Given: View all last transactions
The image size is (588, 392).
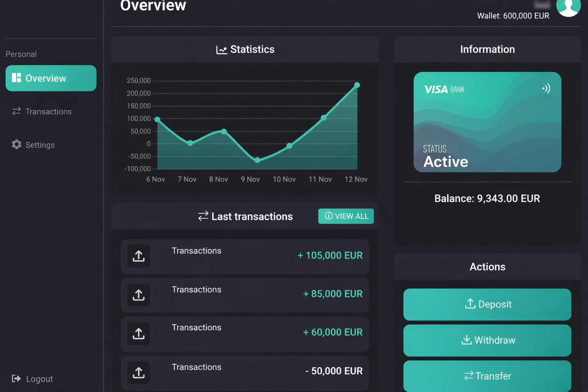Looking at the screenshot, I should coord(346,216).
